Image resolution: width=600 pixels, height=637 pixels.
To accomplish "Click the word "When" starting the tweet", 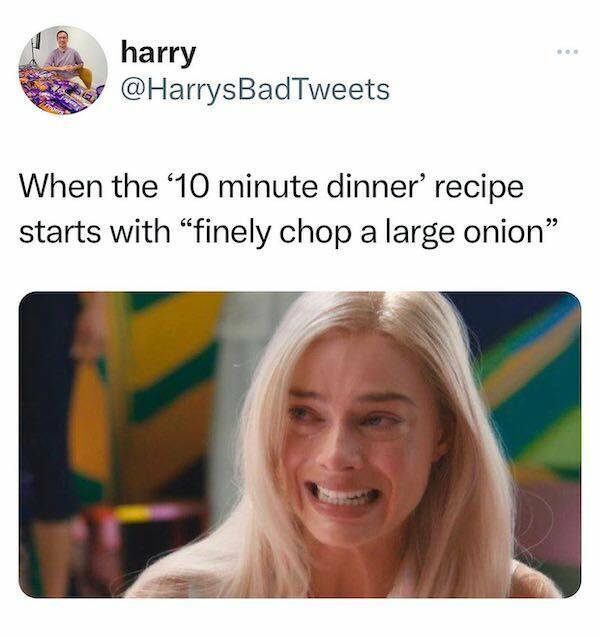I will click(x=62, y=188).
